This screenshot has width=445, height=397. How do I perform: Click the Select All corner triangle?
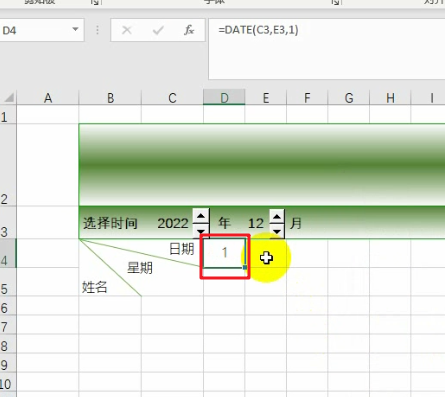point(9,98)
